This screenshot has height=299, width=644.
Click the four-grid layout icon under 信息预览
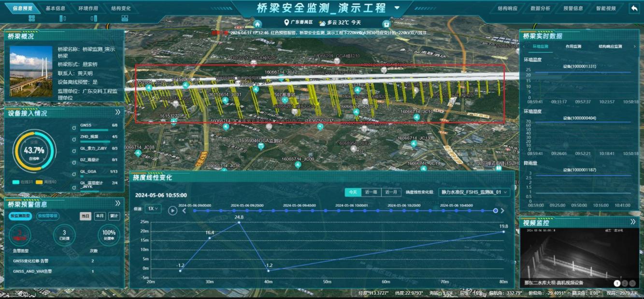tap(32, 18)
